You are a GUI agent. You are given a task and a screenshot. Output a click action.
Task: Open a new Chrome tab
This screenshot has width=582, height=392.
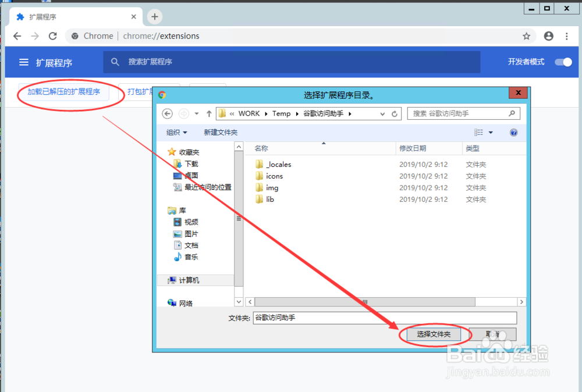tap(155, 17)
